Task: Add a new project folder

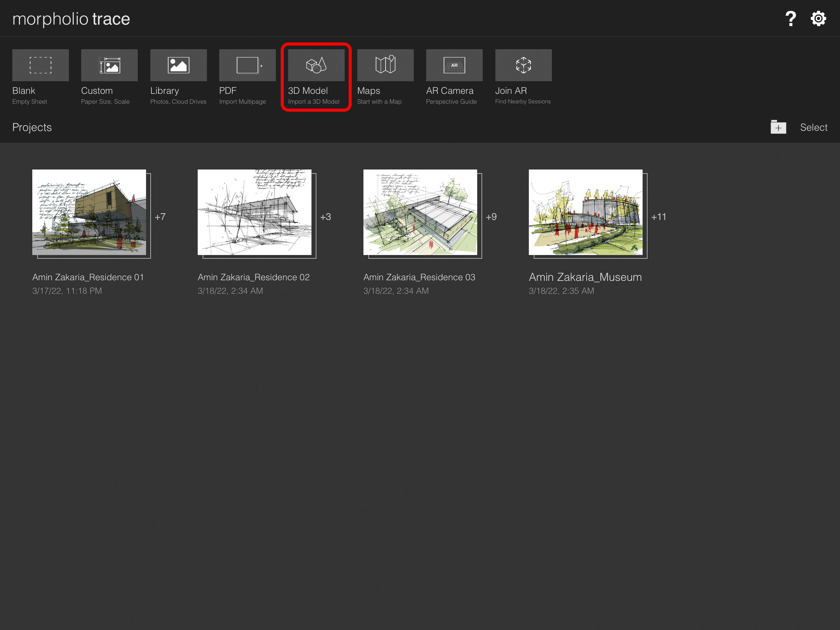Action: 778,127
